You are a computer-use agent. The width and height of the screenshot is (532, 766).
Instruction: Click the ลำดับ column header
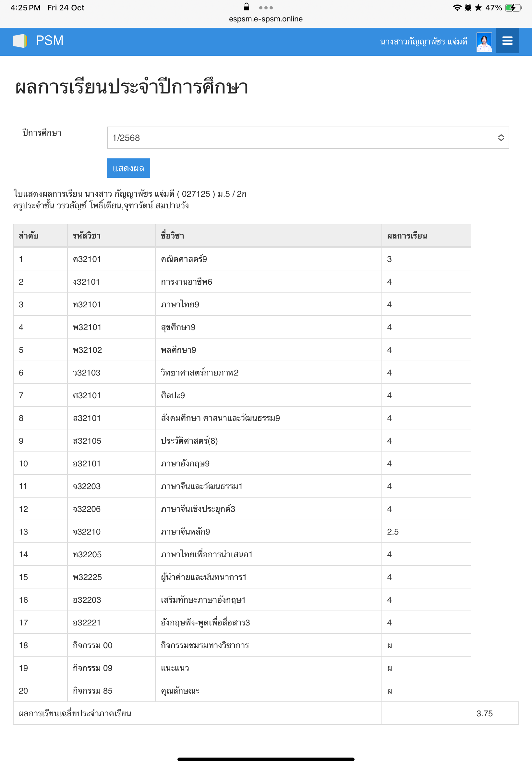click(29, 236)
